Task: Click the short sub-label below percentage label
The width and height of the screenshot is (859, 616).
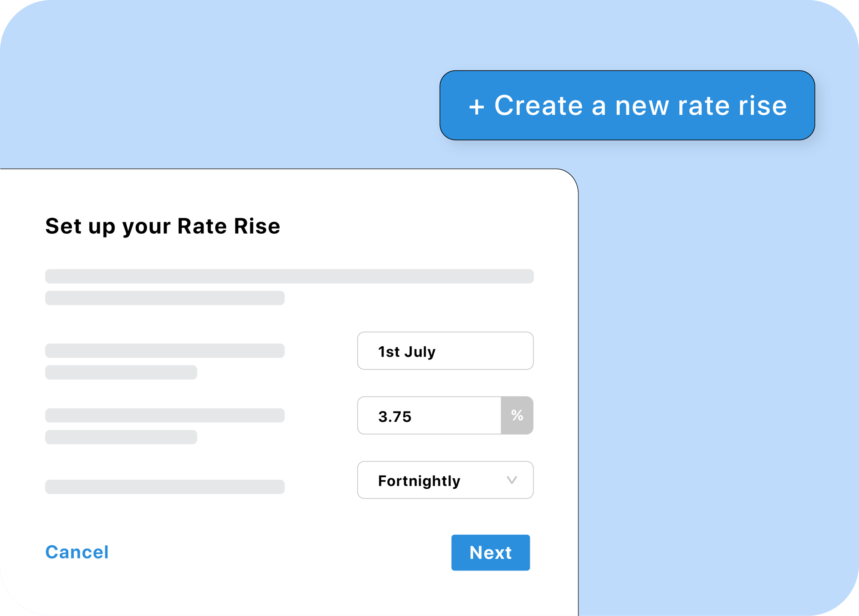Action: [121, 437]
